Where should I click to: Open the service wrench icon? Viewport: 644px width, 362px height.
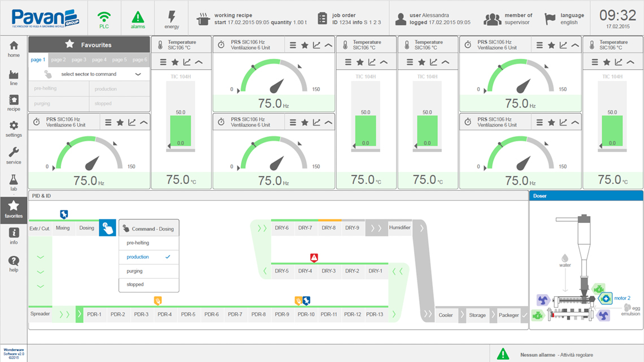(x=14, y=155)
